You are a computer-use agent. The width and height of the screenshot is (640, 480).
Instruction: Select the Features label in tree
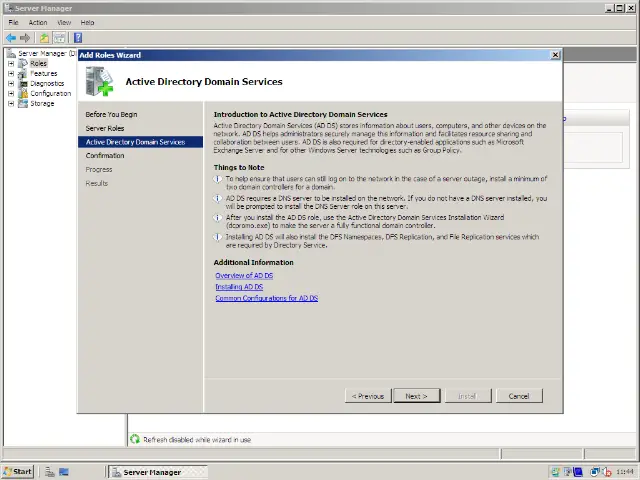[44, 73]
